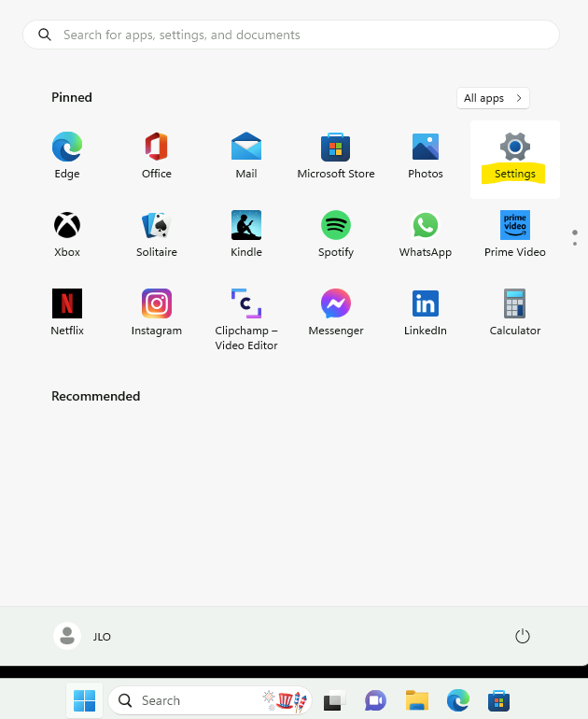Click the search highlight fireworks icon
588x719 pixels.
tap(285, 700)
